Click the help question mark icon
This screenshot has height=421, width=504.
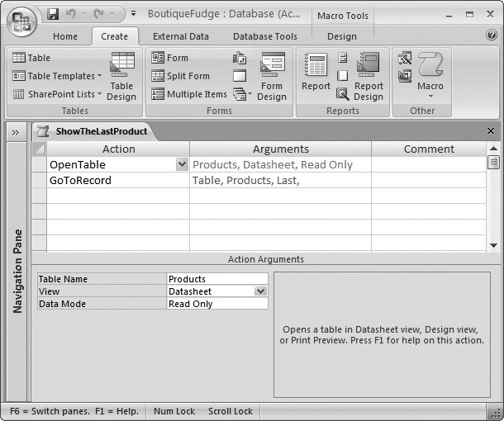click(492, 36)
